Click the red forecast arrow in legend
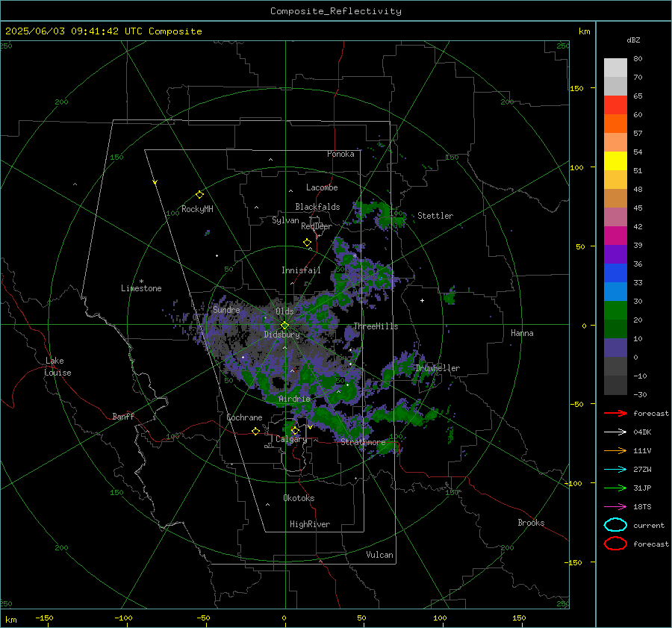 [615, 413]
